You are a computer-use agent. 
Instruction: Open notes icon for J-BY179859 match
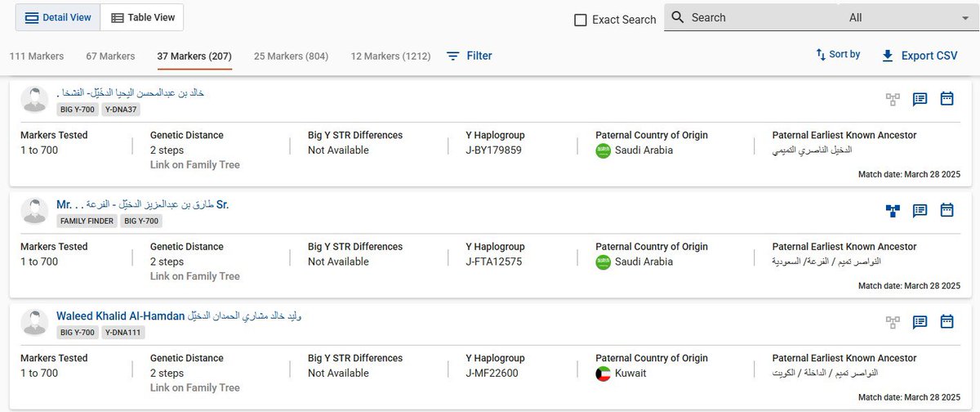point(920,99)
